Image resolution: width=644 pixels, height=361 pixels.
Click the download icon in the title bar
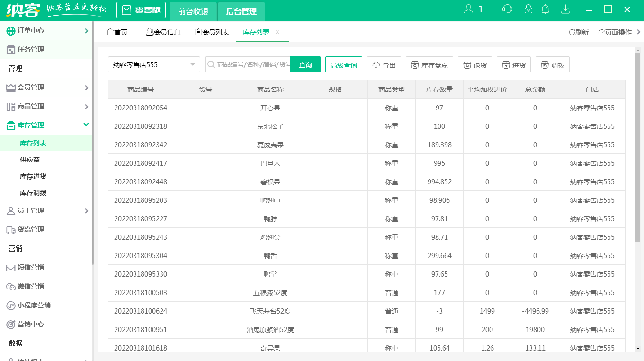(x=565, y=9)
